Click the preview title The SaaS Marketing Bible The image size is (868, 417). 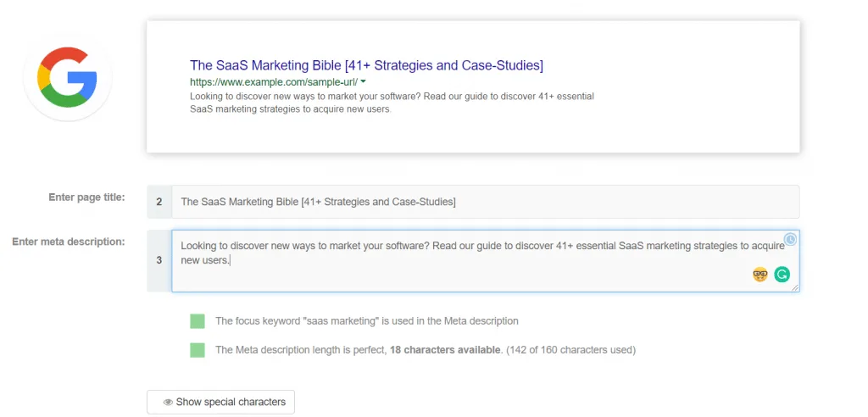tap(366, 65)
